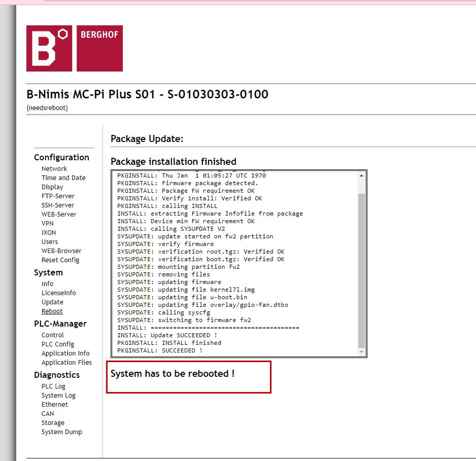Image resolution: width=476 pixels, height=461 pixels.
Task: Open the Network configuration page
Action: 54,169
